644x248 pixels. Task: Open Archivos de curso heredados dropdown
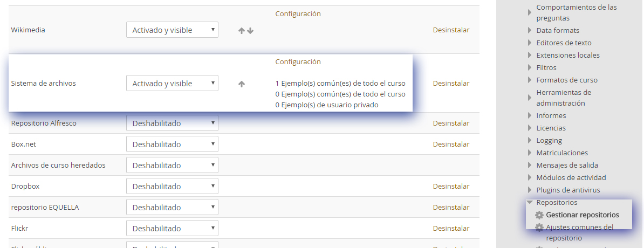[172, 166]
